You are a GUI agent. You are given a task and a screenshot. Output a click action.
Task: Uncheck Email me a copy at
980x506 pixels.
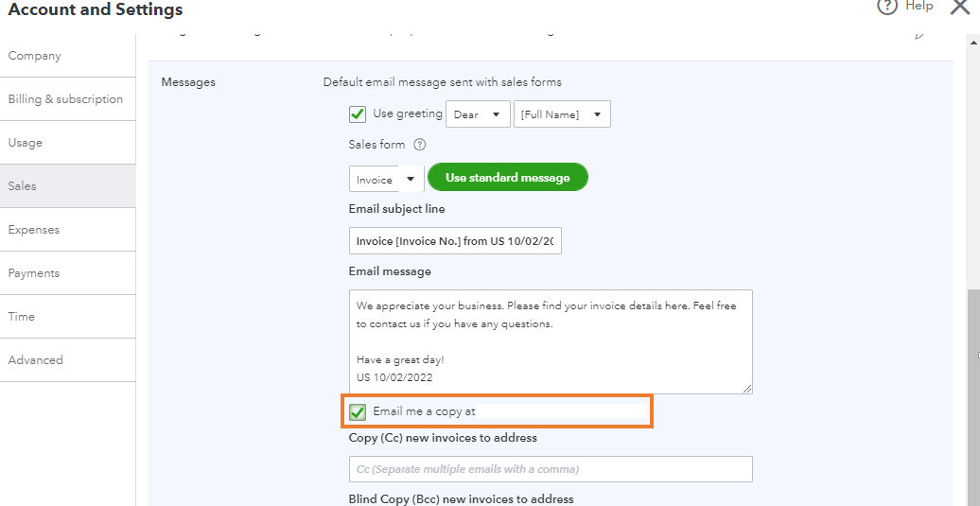click(x=358, y=412)
